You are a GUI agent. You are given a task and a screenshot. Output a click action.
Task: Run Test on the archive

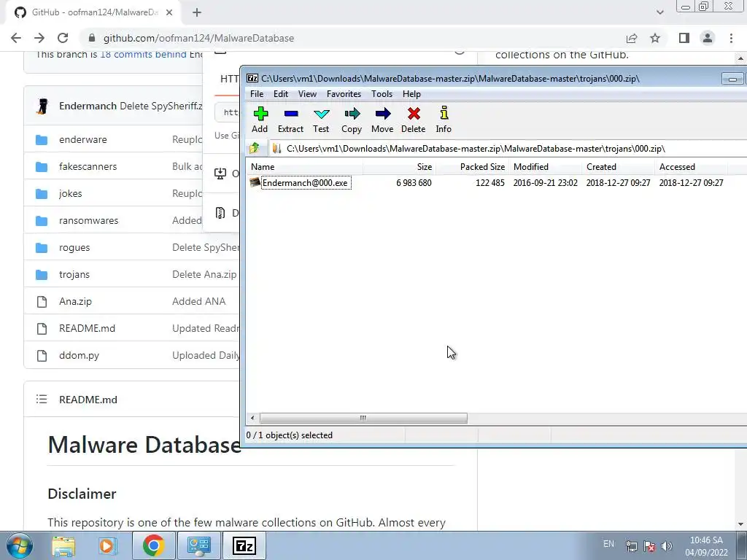click(321, 120)
